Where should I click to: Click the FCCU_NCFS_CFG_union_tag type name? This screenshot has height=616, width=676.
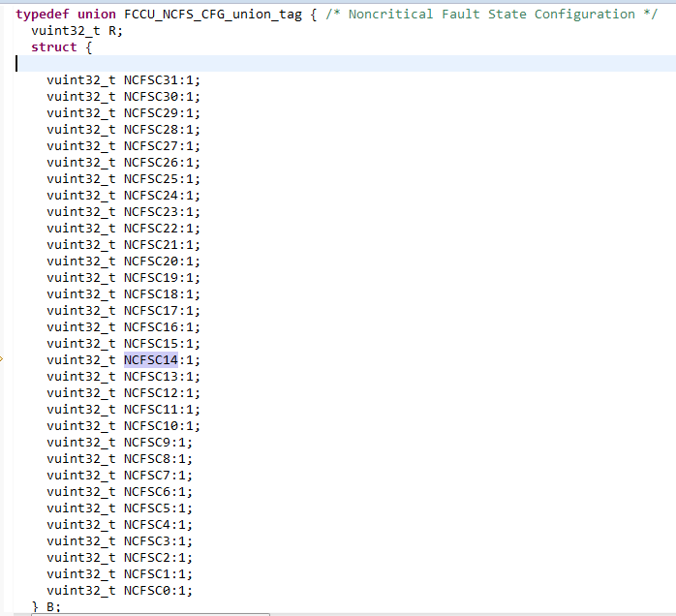click(x=213, y=15)
